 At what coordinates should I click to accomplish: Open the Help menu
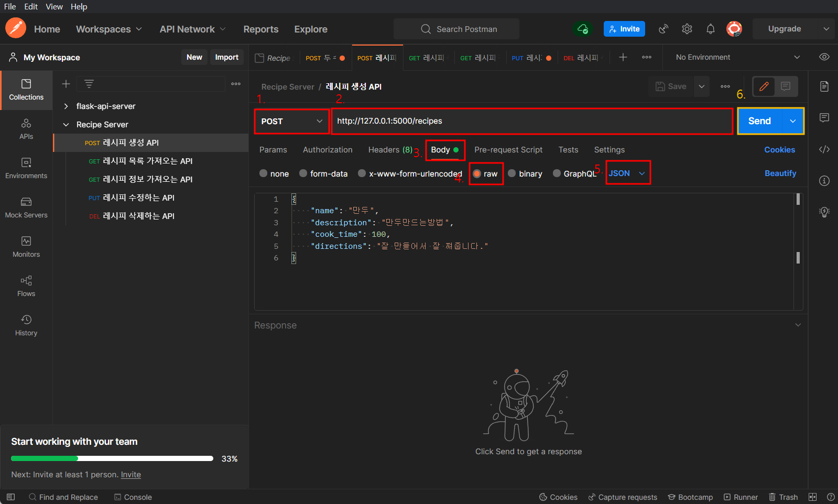tap(79, 6)
